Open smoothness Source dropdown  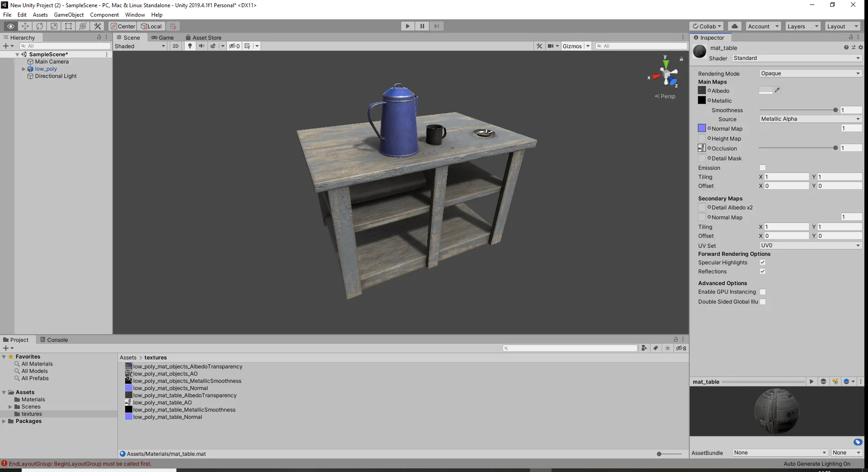point(810,119)
